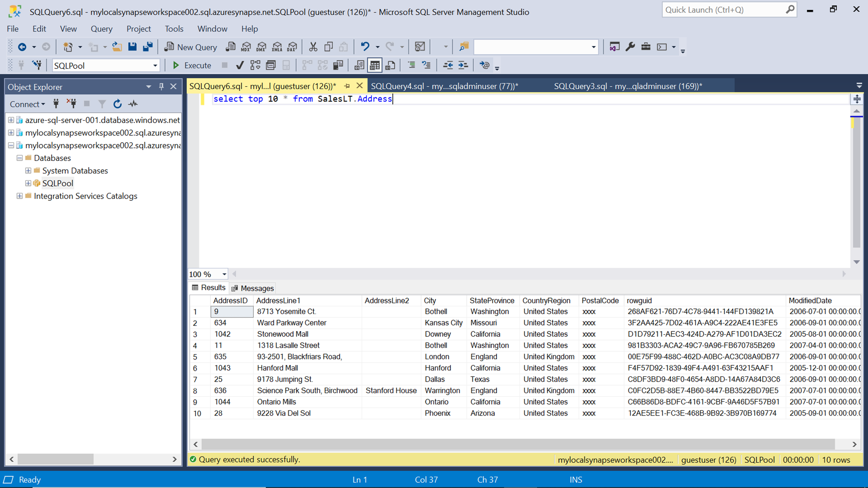The image size is (868, 488).
Task: Refresh Object Explorer with refresh icon
Action: (x=117, y=104)
